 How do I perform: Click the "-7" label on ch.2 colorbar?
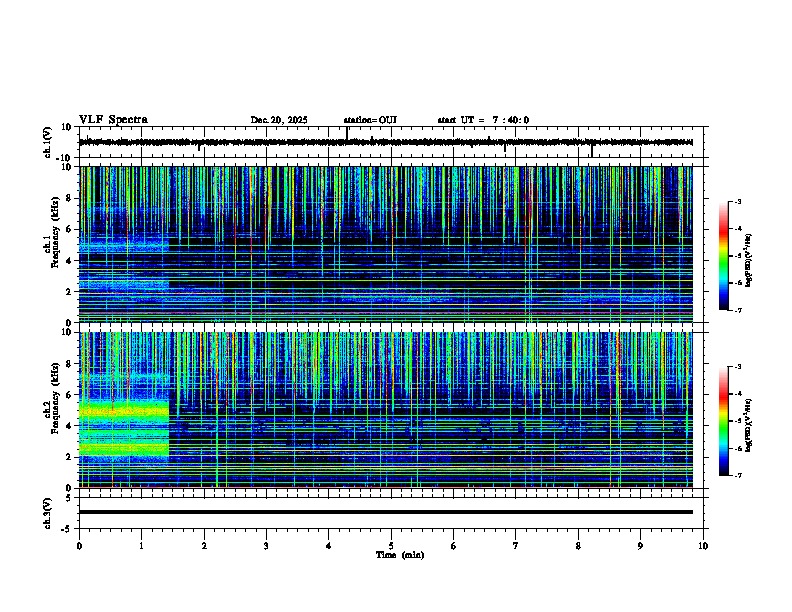737,476
